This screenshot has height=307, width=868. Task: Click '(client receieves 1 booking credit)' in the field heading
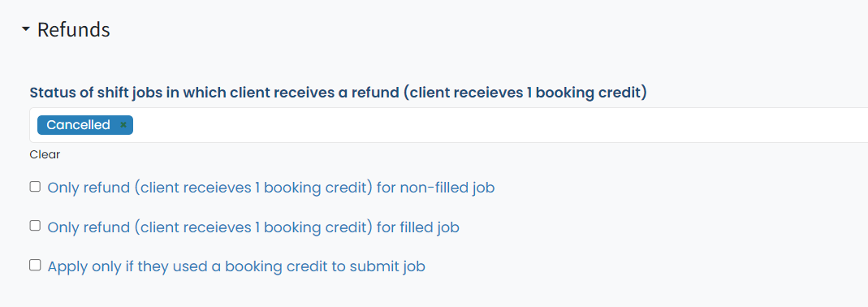pos(525,93)
